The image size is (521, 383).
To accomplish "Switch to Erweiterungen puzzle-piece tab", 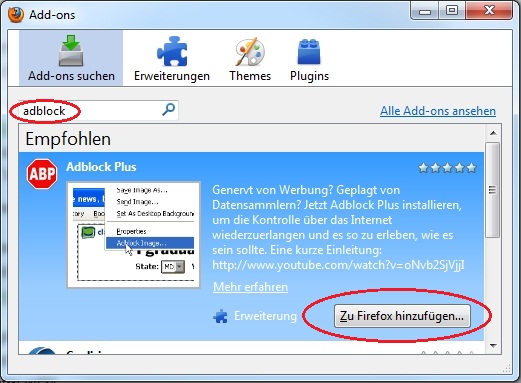I will coord(172,58).
